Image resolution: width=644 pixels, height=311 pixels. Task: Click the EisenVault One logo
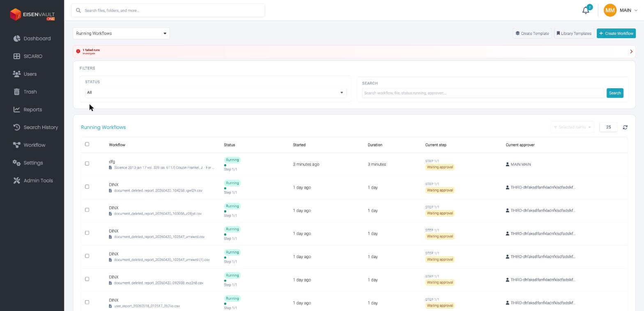point(32,15)
